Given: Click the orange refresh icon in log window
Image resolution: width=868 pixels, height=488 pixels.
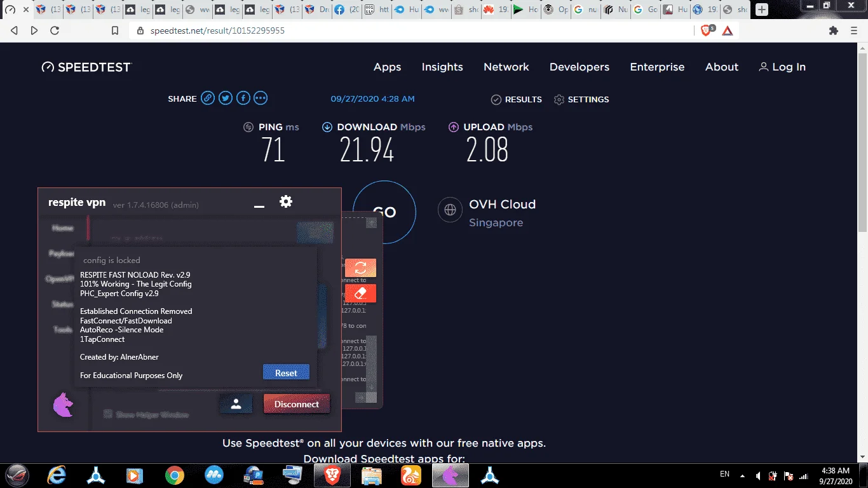Looking at the screenshot, I should [360, 268].
